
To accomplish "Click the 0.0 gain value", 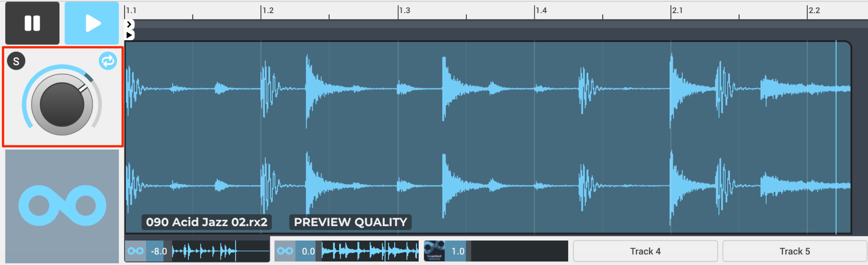I will pyautogui.click(x=308, y=251).
